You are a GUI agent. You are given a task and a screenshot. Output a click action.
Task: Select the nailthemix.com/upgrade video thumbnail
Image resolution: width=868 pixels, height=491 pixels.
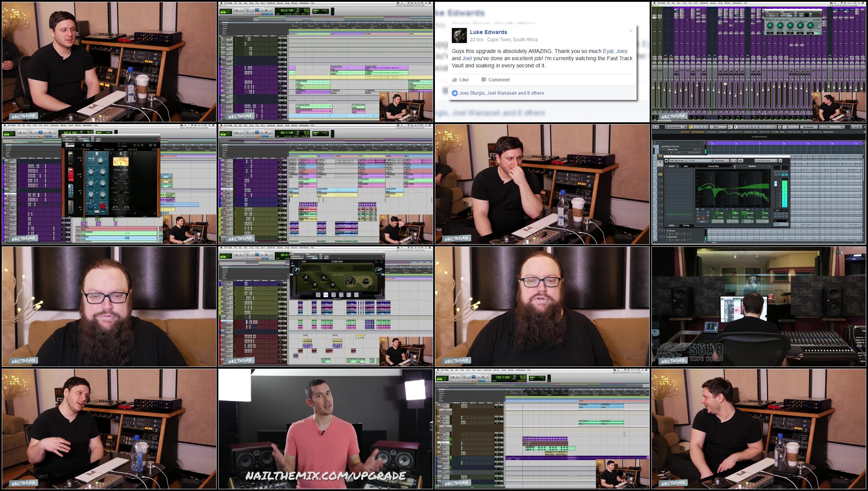pos(325,429)
